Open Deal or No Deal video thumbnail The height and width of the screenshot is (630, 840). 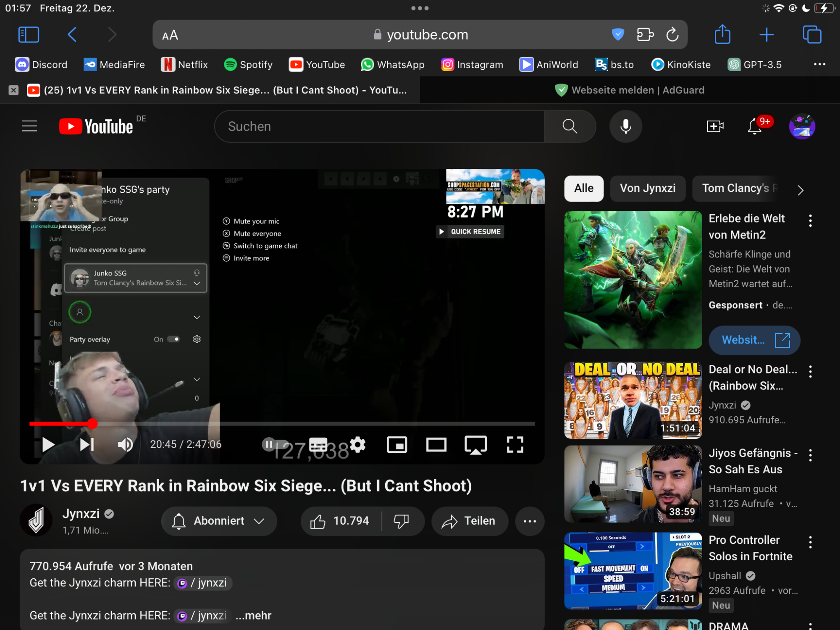[x=633, y=400]
